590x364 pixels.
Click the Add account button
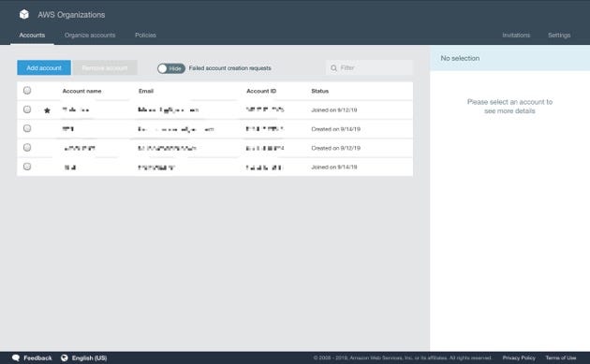(x=44, y=67)
